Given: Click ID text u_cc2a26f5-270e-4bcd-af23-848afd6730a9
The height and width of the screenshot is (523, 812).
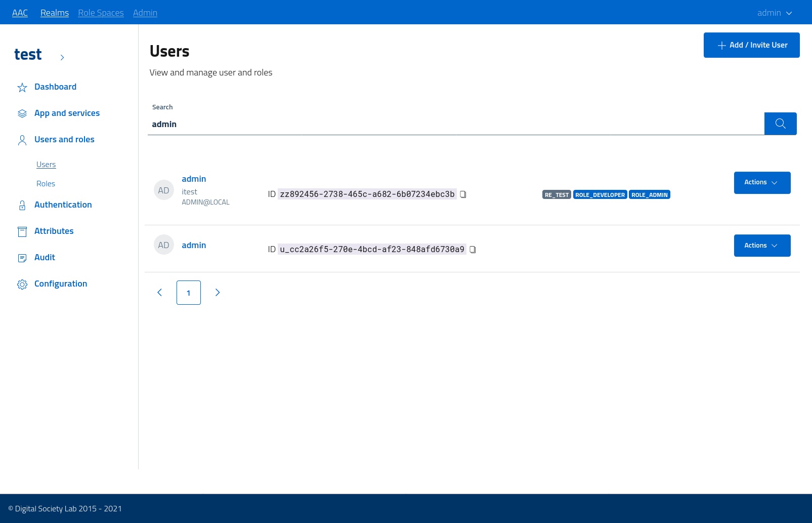Looking at the screenshot, I should click(x=372, y=250).
